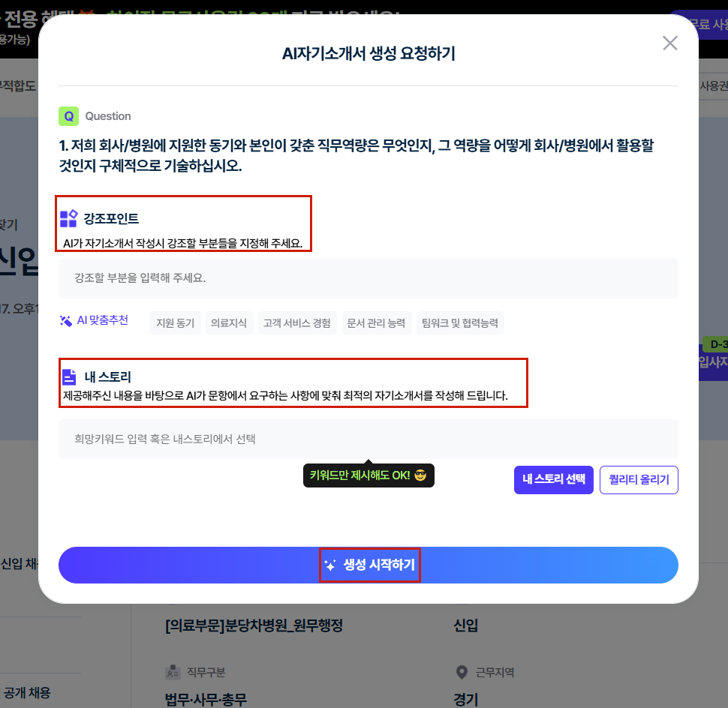Open the 내 스토리 선택 button
The height and width of the screenshot is (708, 728).
[x=553, y=480]
